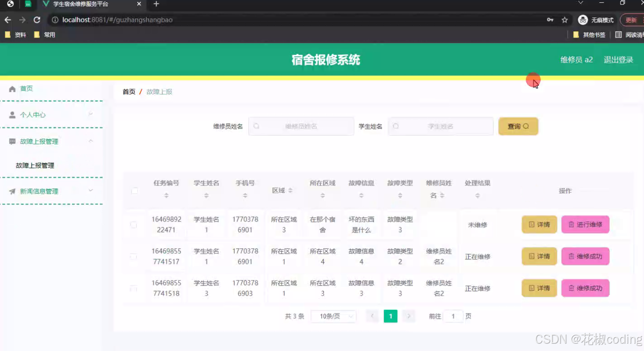The height and width of the screenshot is (351, 644).
Task: Focus the 前往 page number input
Action: pyautogui.click(x=453, y=316)
